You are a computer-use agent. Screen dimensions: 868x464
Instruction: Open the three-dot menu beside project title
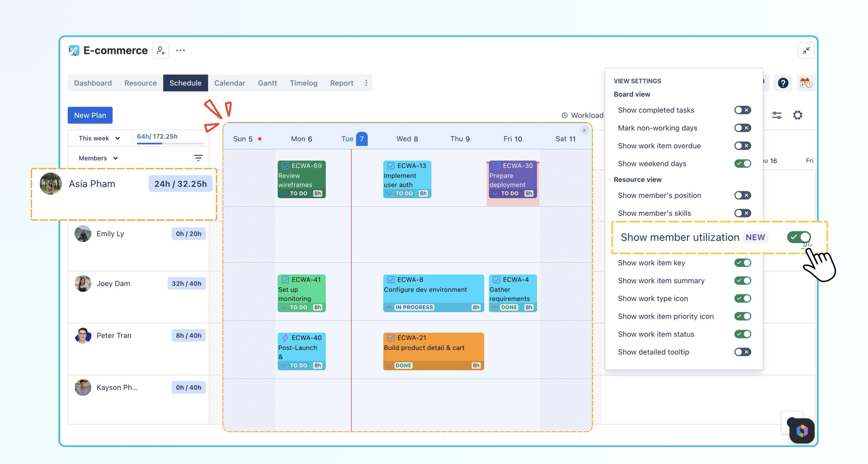[x=181, y=51]
